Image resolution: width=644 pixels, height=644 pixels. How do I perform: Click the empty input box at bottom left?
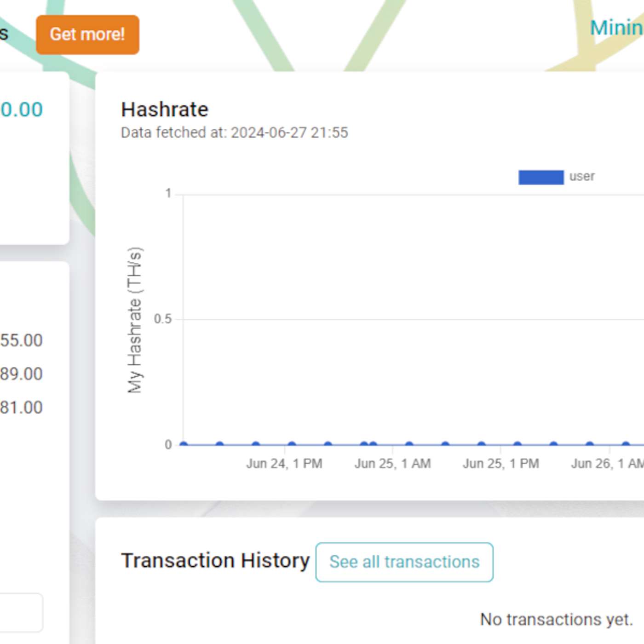click(x=21, y=612)
